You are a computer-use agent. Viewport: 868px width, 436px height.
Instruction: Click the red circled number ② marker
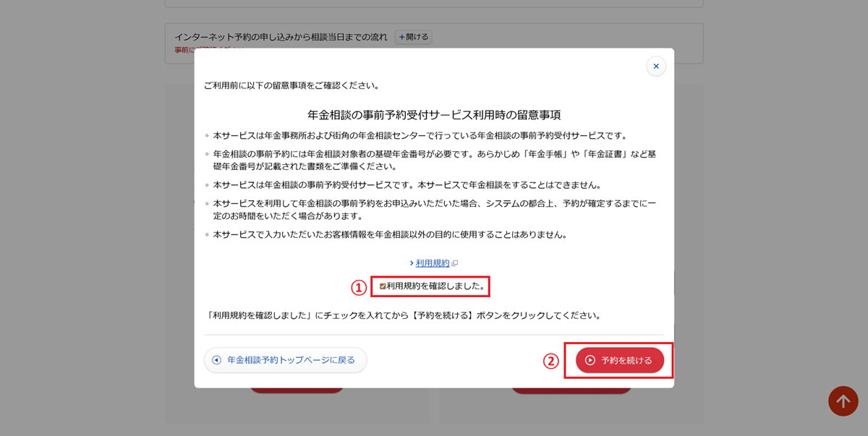click(x=551, y=361)
